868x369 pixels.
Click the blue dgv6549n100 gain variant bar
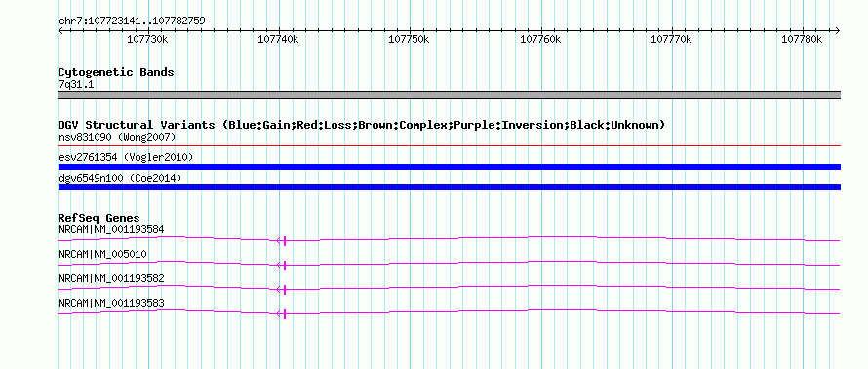click(x=450, y=187)
